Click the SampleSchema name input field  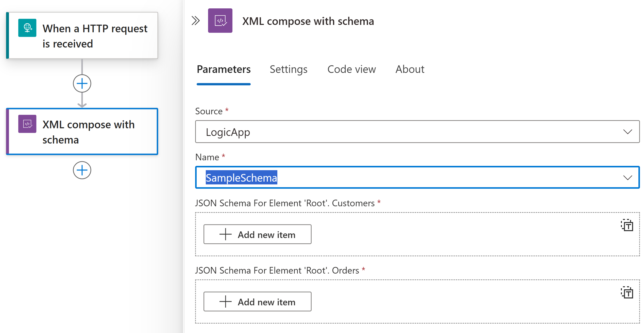click(x=417, y=178)
